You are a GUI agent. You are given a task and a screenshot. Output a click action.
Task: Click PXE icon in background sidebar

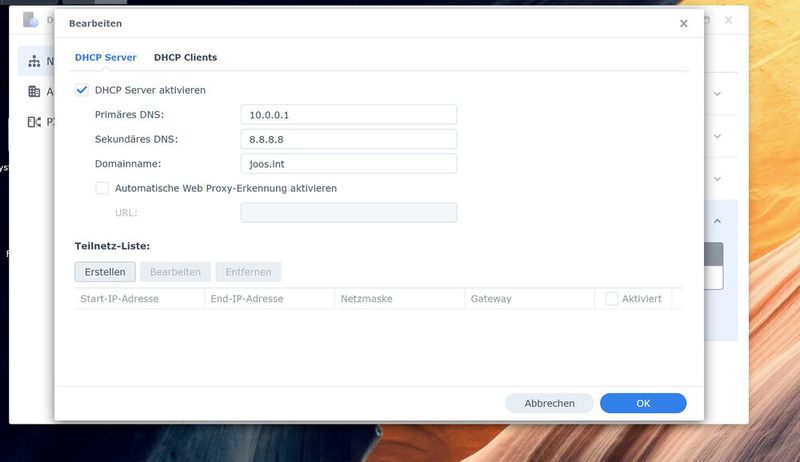tap(34, 122)
